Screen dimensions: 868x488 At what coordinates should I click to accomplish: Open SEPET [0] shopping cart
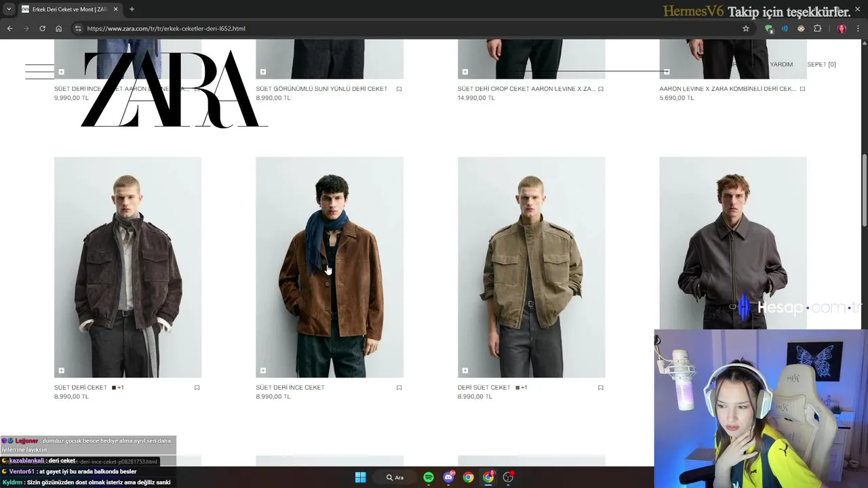point(821,64)
